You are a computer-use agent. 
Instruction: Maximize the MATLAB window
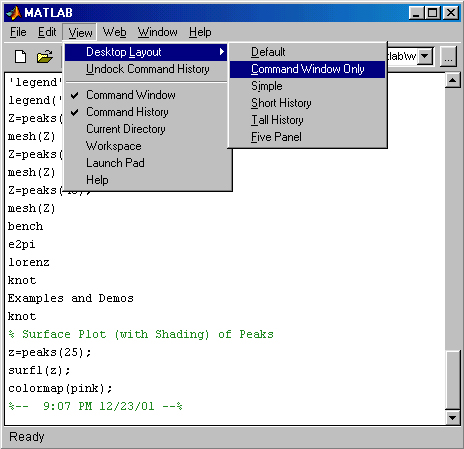click(433, 13)
